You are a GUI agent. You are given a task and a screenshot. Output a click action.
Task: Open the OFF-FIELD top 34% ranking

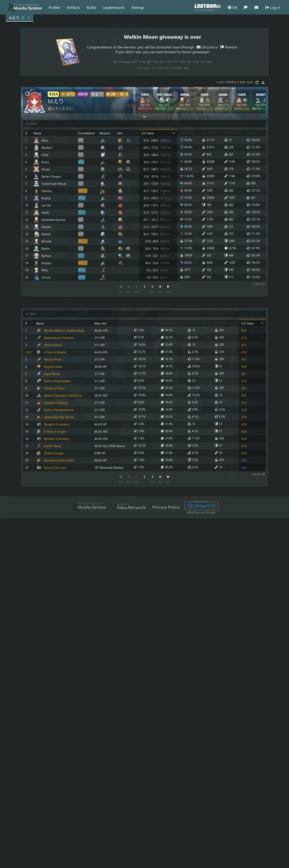(x=164, y=101)
